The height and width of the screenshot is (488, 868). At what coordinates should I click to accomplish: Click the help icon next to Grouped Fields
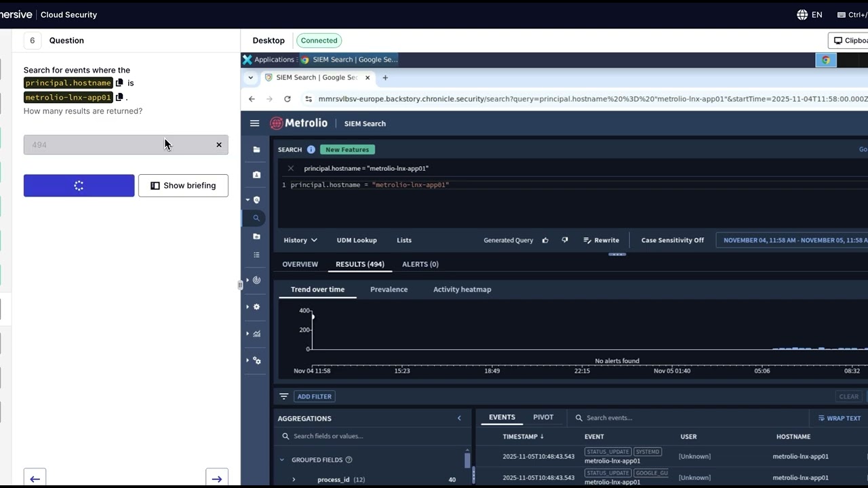pos(349,460)
